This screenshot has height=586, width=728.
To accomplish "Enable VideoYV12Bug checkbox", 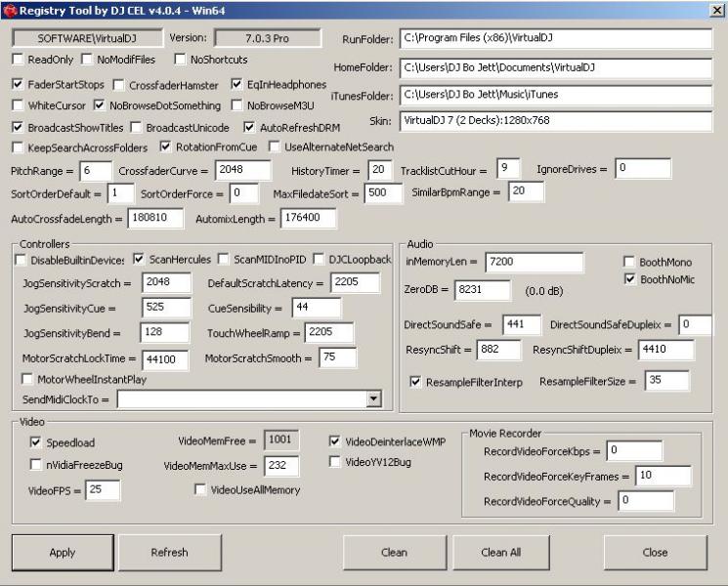I will 334,462.
